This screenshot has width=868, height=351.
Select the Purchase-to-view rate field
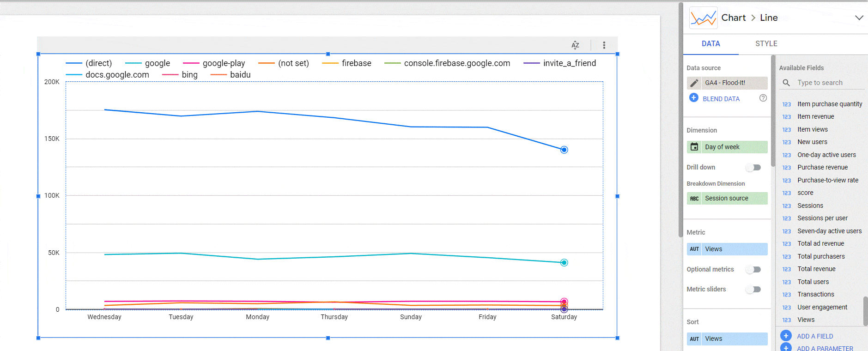(828, 180)
